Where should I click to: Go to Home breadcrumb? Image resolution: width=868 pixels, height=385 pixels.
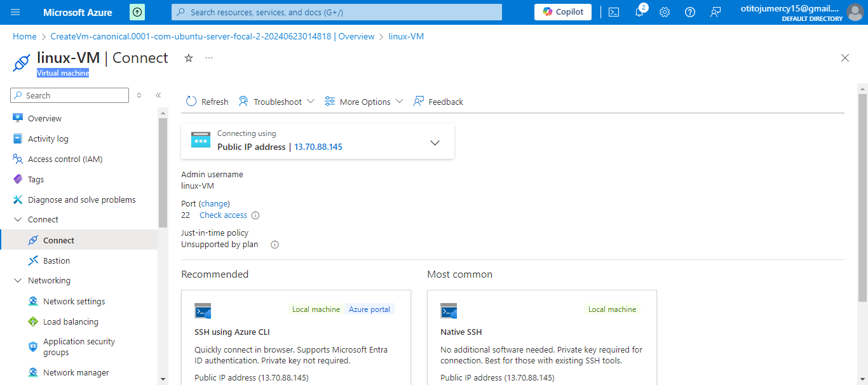pyautogui.click(x=25, y=36)
